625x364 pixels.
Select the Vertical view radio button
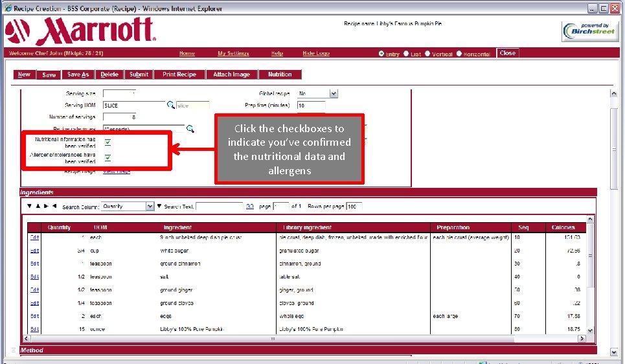[x=427, y=53]
